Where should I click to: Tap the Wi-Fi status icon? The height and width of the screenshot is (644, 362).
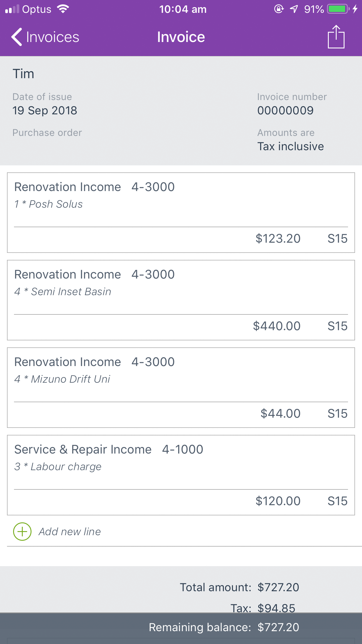(x=63, y=9)
